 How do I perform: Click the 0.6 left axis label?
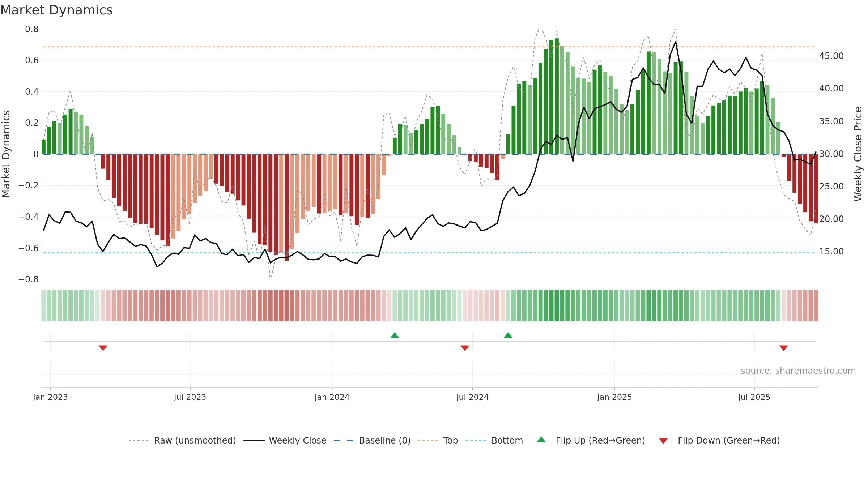tap(32, 60)
